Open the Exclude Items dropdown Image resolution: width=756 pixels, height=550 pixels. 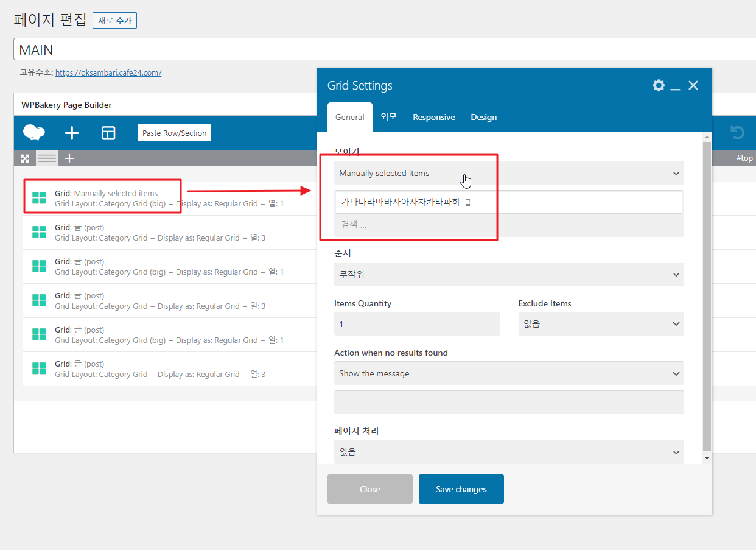(601, 324)
